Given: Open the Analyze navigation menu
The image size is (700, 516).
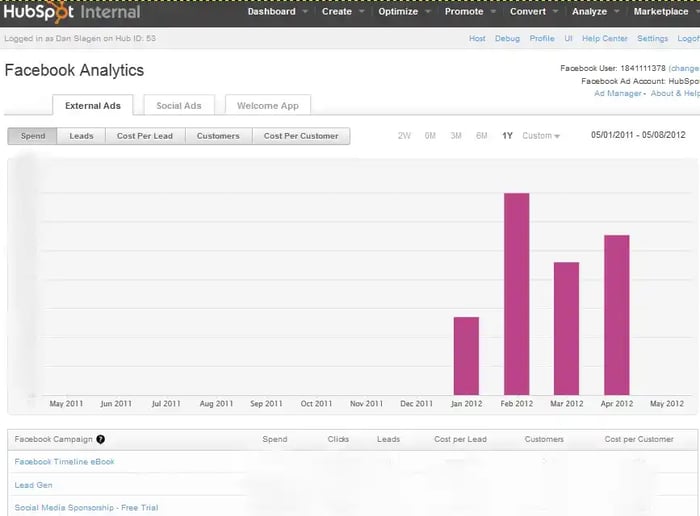Looking at the screenshot, I should pyautogui.click(x=595, y=12).
